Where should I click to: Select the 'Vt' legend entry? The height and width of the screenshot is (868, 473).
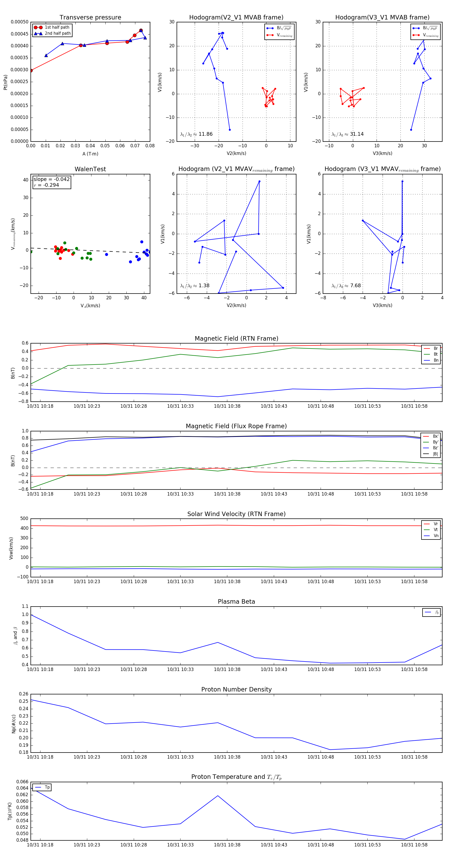(x=431, y=530)
